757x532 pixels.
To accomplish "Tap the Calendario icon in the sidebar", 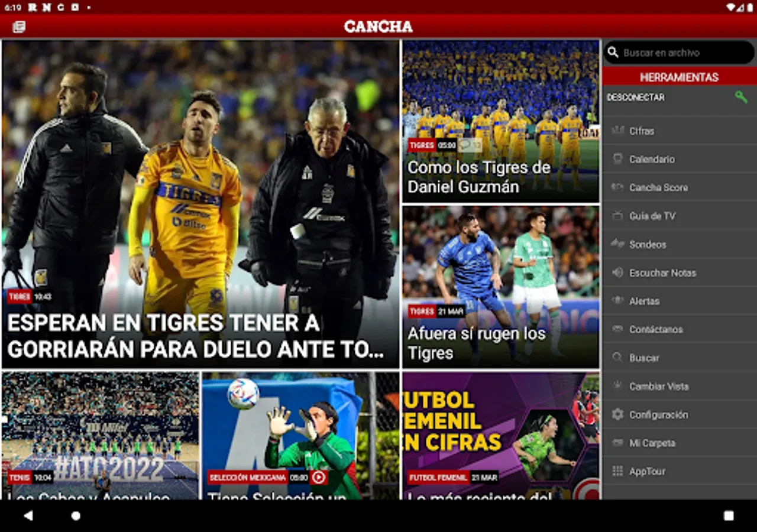I will click(617, 158).
